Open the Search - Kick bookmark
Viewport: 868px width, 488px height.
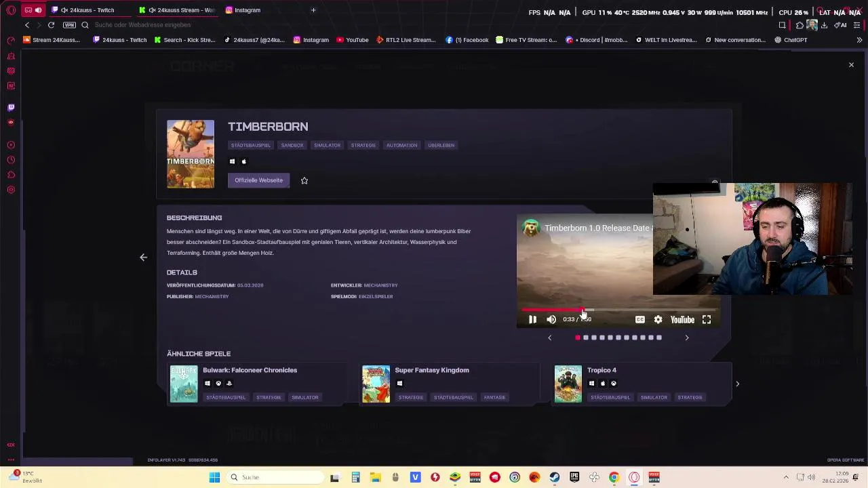(x=184, y=40)
